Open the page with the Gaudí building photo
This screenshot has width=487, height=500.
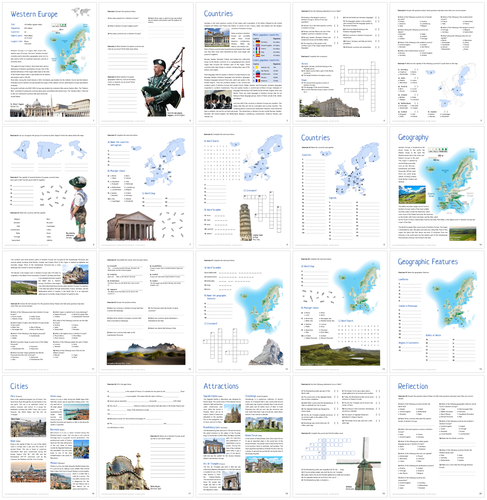pos(146,436)
